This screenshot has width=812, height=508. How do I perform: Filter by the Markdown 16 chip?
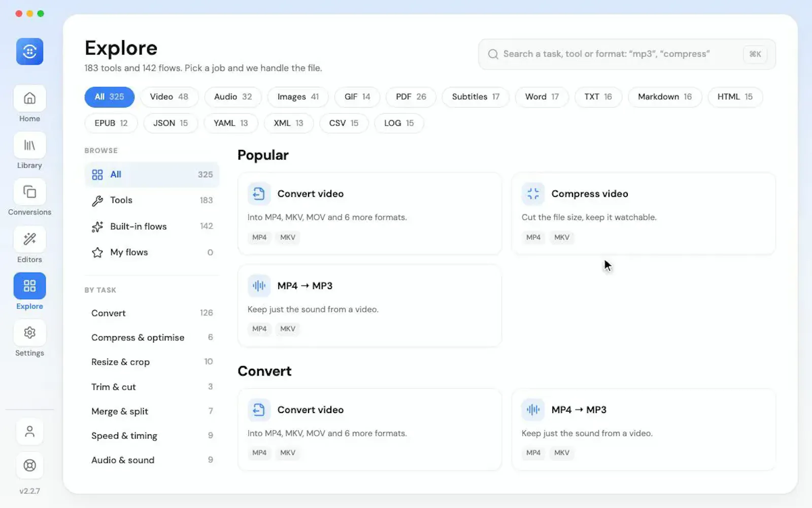tap(665, 97)
